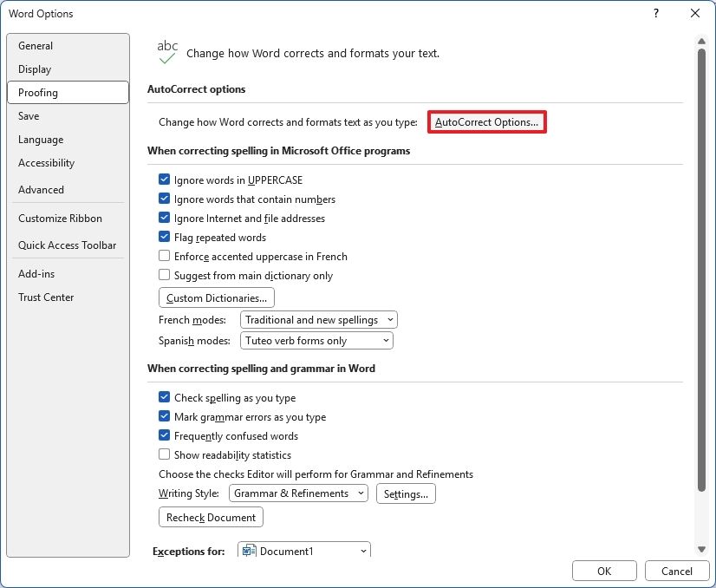Screen dimensions: 716x588
Task: Toggle Flag repeated words off
Action: coord(165,237)
